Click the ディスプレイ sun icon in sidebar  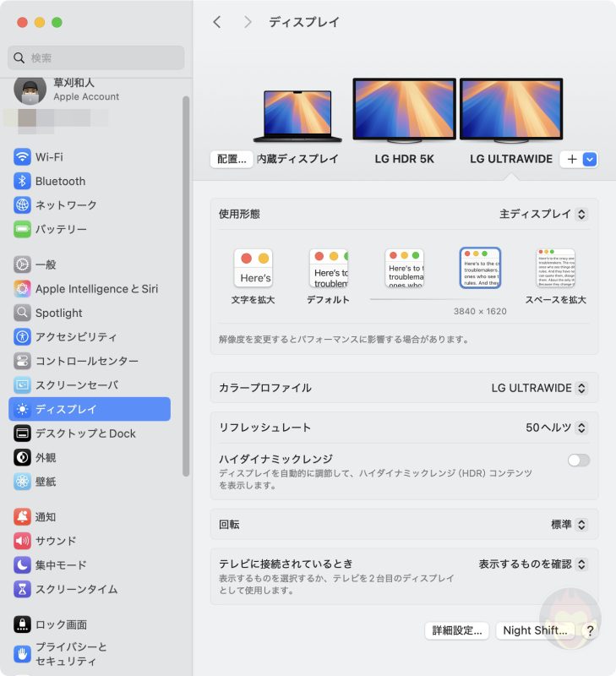(x=22, y=409)
